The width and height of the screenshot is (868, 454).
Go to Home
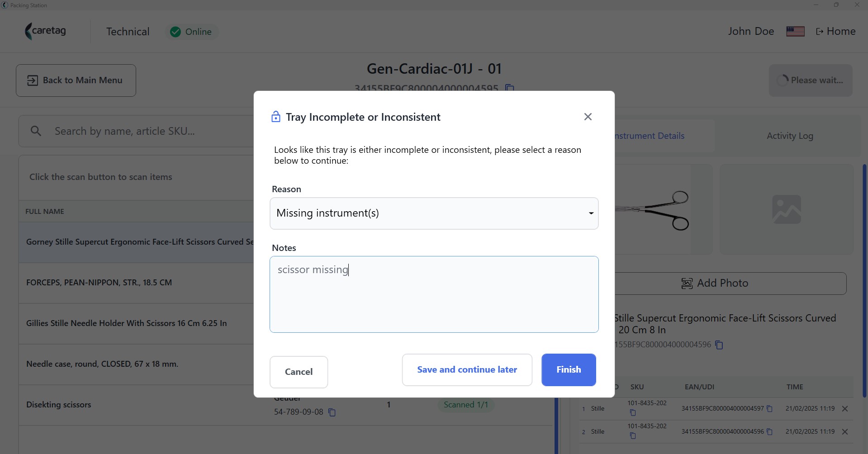point(835,31)
